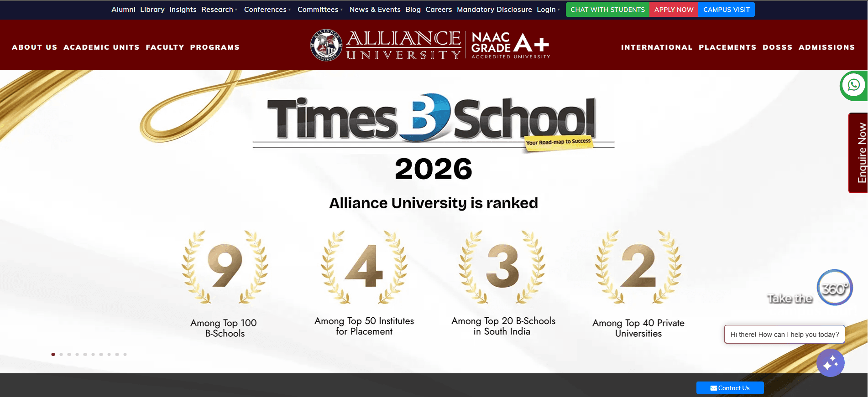Viewport: 868px width, 397px height.
Task: Open the DOSSS menu
Action: click(778, 47)
